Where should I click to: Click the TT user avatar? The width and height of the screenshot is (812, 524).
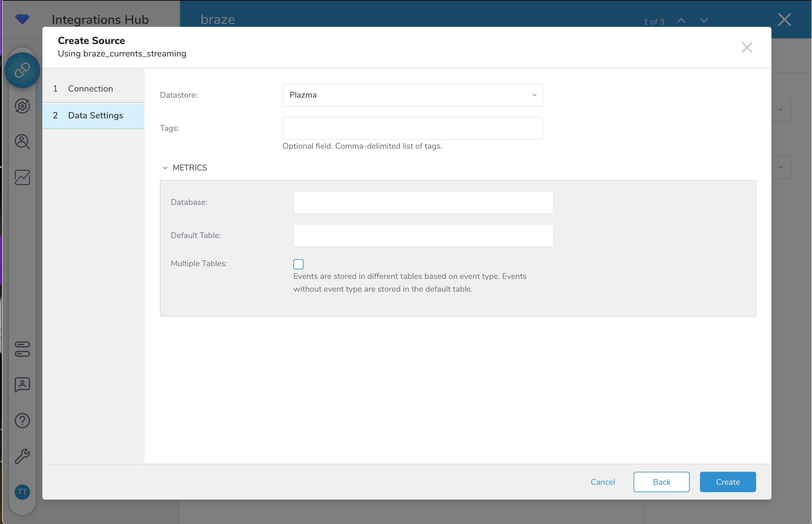(22, 492)
